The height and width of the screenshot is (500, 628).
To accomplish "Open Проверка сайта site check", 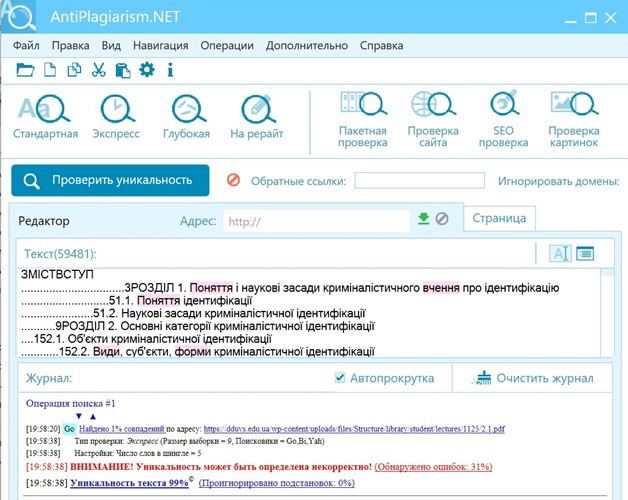I will pyautogui.click(x=433, y=119).
